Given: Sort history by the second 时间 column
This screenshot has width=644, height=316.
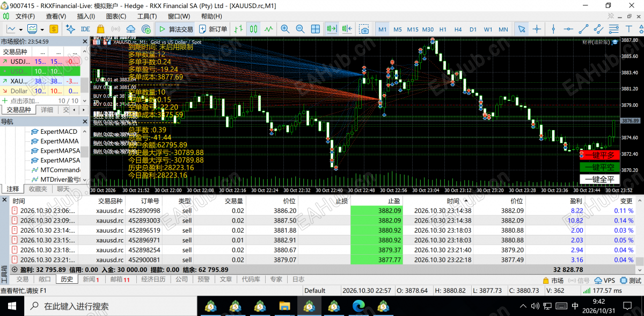Looking at the screenshot, I should coord(453,201).
